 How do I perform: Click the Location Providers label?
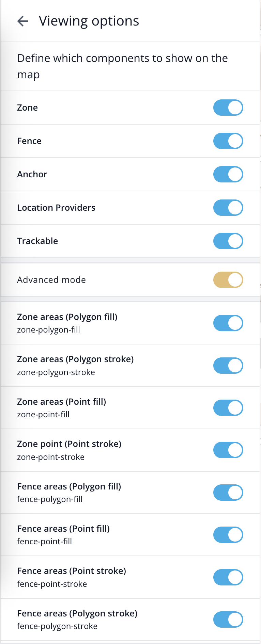pos(56,208)
